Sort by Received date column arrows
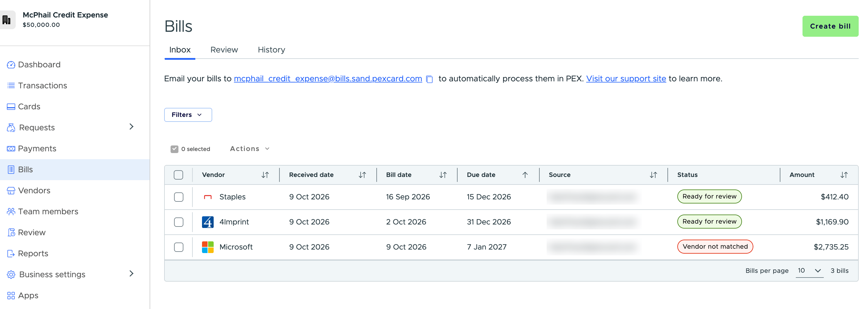 tap(362, 175)
